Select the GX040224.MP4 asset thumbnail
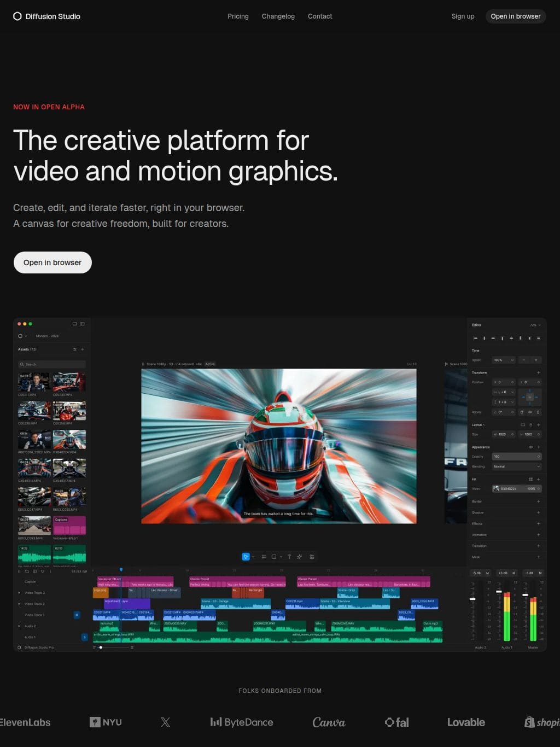This screenshot has height=747, width=560. (69, 440)
